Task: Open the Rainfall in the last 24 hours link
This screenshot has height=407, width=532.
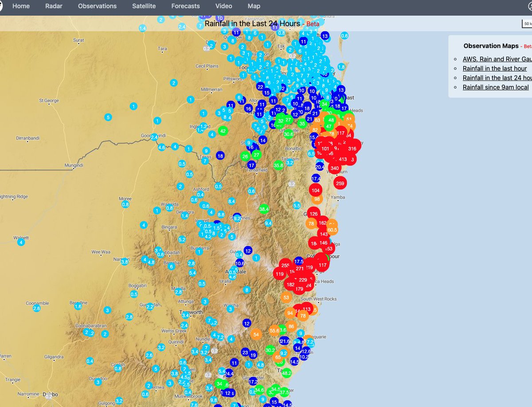Action: tap(497, 78)
